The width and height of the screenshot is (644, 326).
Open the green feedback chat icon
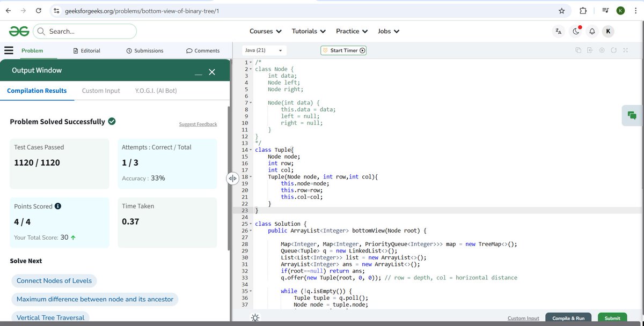coord(632,115)
